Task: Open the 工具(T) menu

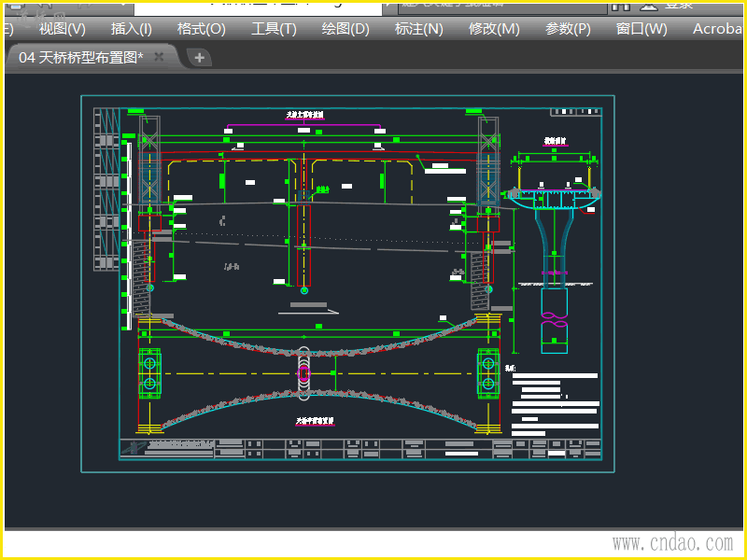Action: click(x=274, y=29)
